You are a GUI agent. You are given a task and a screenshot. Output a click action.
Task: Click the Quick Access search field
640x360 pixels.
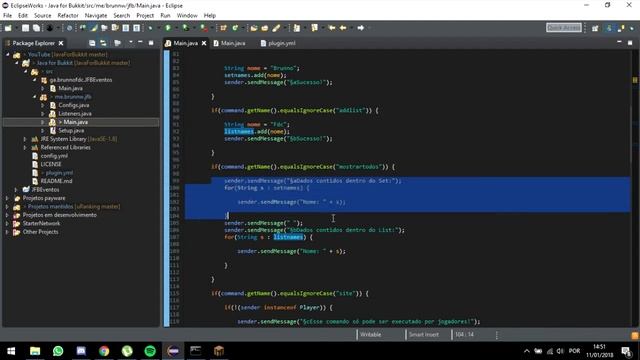click(564, 27)
